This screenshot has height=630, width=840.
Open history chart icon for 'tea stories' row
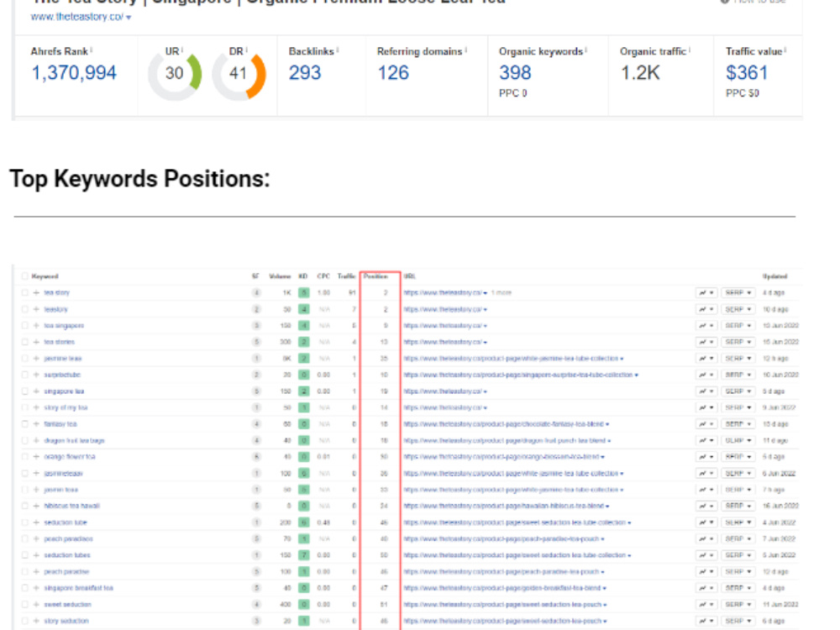[706, 342]
